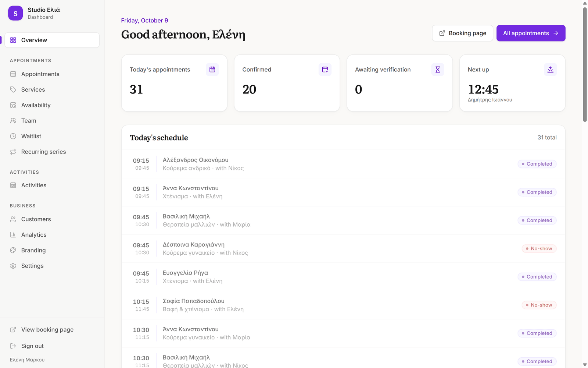588x368 pixels.
Task: Go to Services page
Action: (x=52, y=89)
